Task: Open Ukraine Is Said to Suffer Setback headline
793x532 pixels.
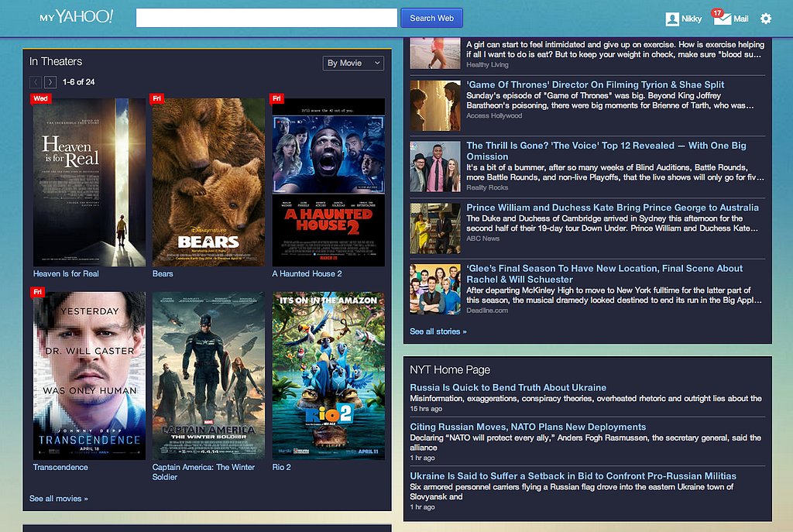Action: (573, 476)
